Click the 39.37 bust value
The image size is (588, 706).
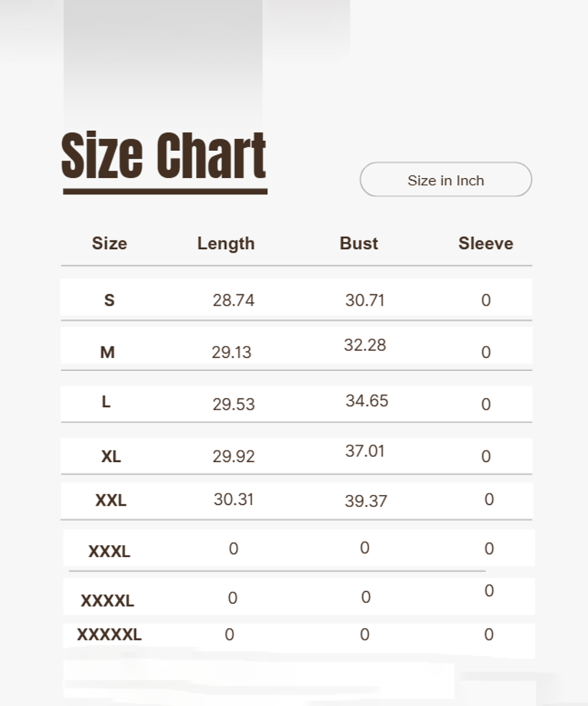(366, 501)
